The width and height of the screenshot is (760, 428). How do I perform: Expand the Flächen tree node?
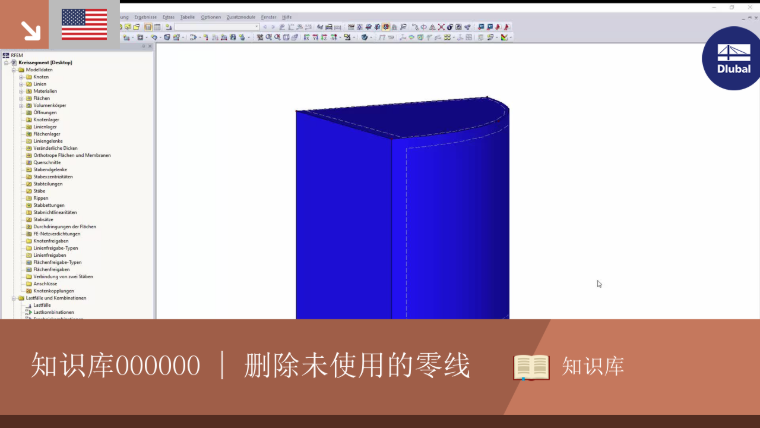(x=21, y=98)
